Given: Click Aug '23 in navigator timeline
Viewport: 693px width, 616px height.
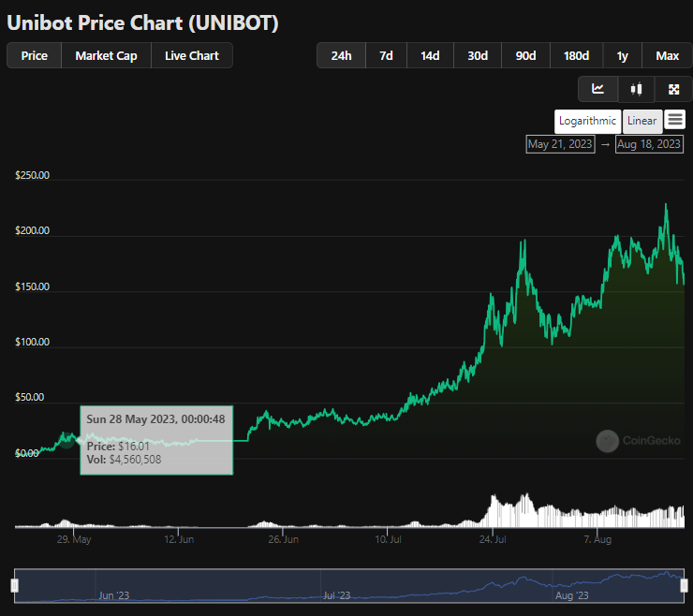Looking at the screenshot, I should pyautogui.click(x=571, y=595).
